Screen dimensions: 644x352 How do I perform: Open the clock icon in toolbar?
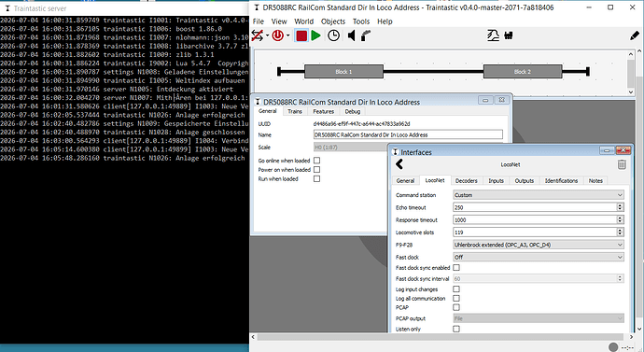point(333,35)
